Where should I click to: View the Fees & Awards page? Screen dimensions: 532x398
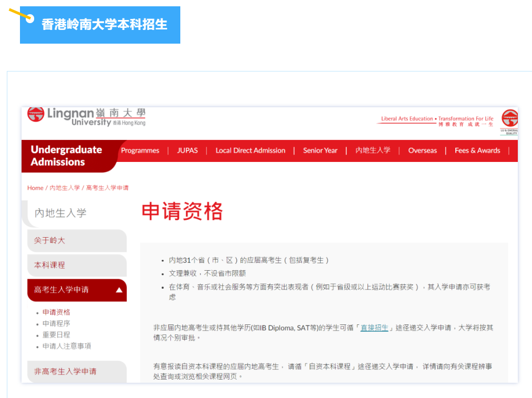pos(477,150)
